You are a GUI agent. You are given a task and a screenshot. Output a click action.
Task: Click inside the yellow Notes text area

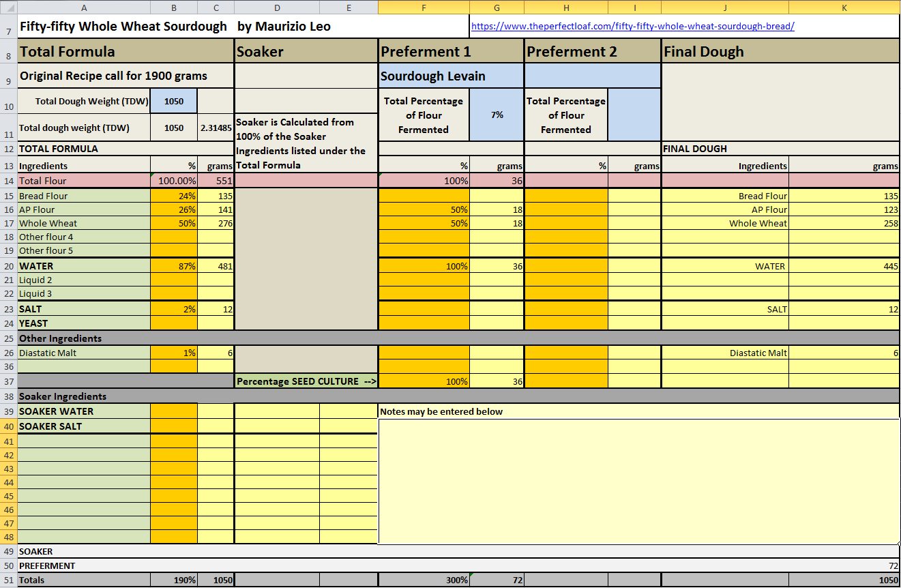(x=638, y=481)
